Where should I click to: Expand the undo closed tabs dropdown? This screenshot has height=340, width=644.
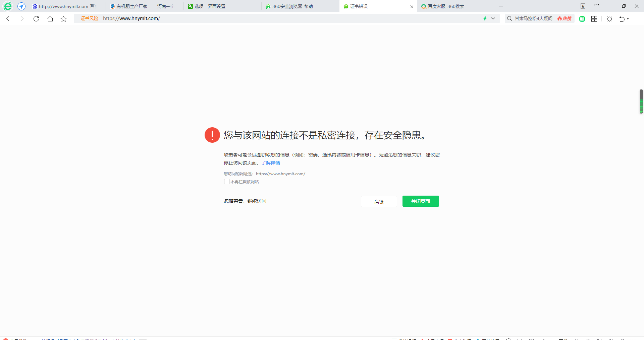click(x=628, y=19)
